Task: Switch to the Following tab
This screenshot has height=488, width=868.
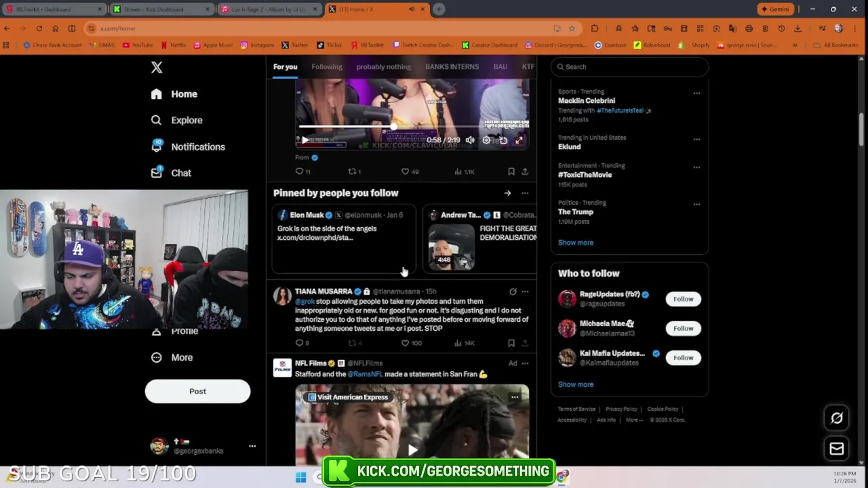Action: tap(327, 66)
